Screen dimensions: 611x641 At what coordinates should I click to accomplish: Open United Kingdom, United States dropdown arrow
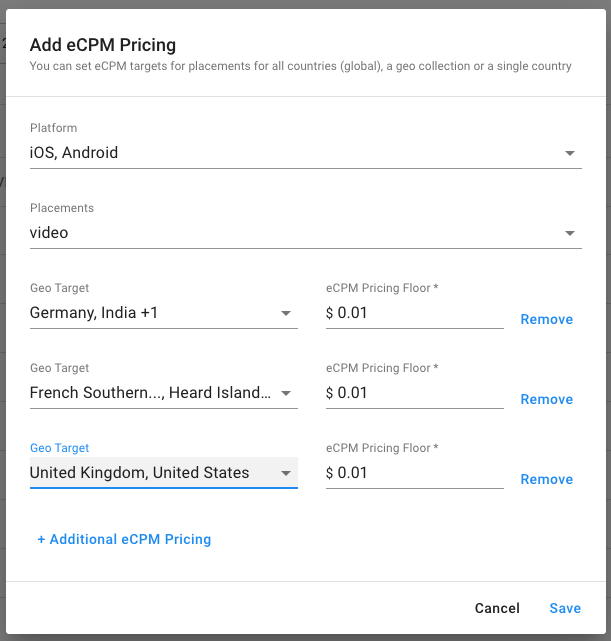click(x=286, y=473)
